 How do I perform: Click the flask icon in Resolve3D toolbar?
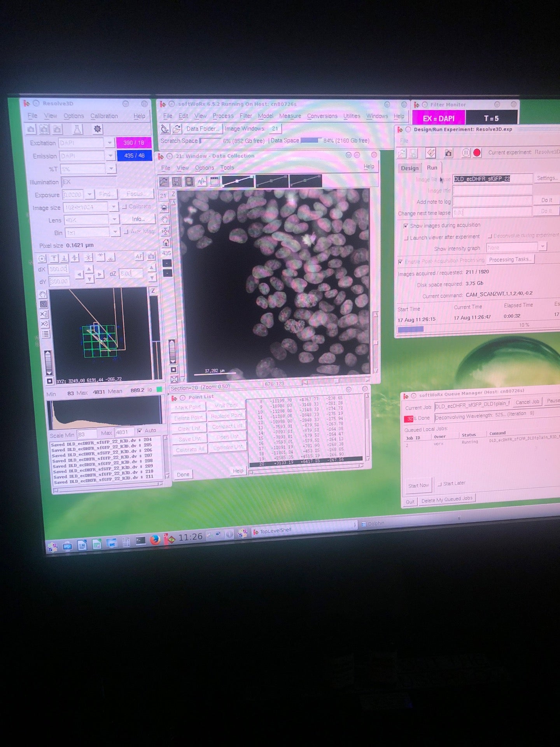(x=77, y=129)
